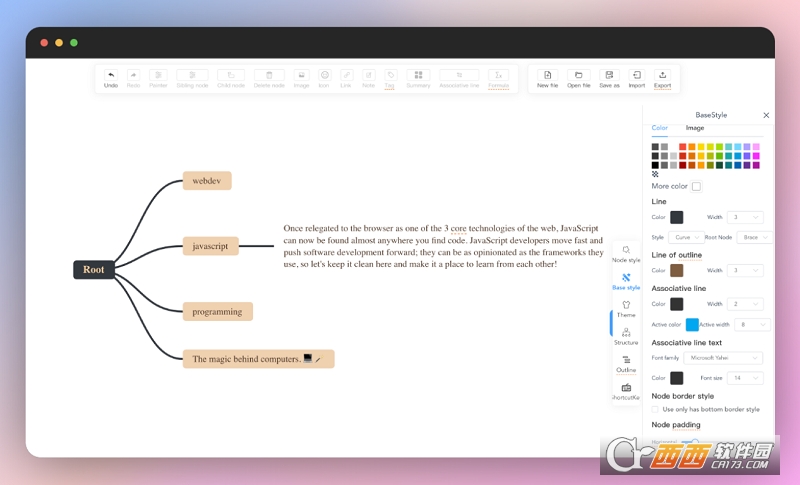Select The magic behind computers node
Screen dimensions: 800x485
(x=259, y=359)
